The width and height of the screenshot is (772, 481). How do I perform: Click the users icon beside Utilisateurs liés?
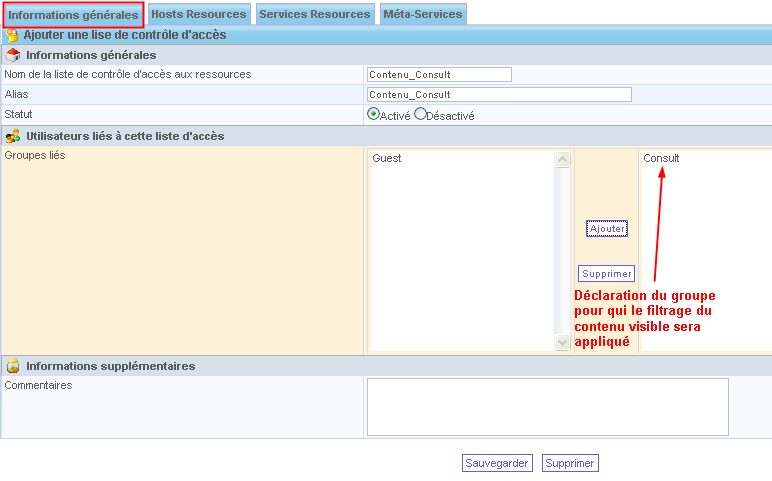click(13, 136)
